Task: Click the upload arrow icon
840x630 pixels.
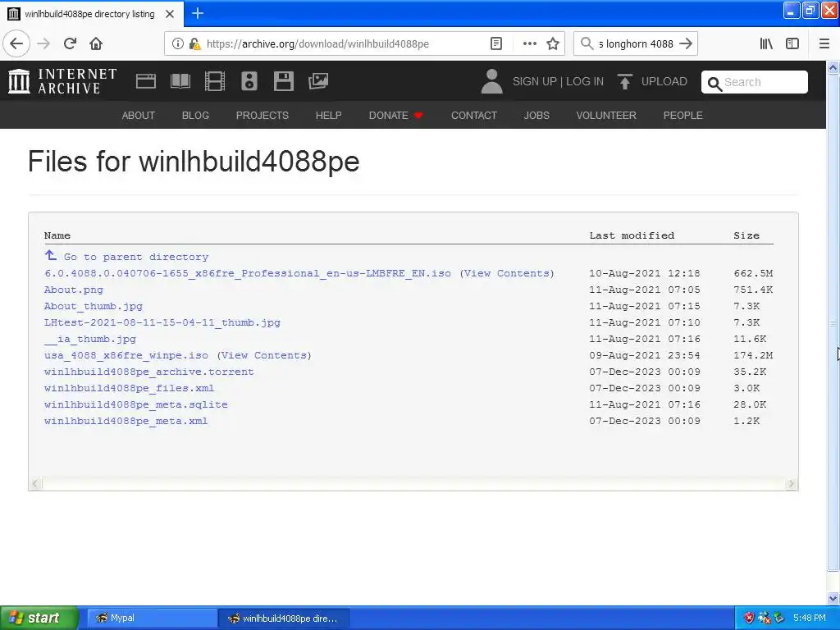Action: 624,81
